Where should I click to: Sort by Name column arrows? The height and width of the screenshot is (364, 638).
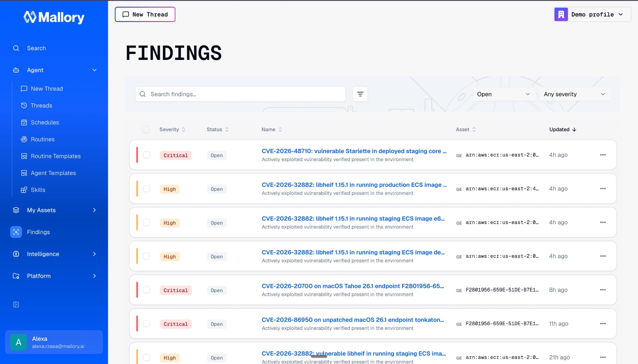[x=280, y=129]
